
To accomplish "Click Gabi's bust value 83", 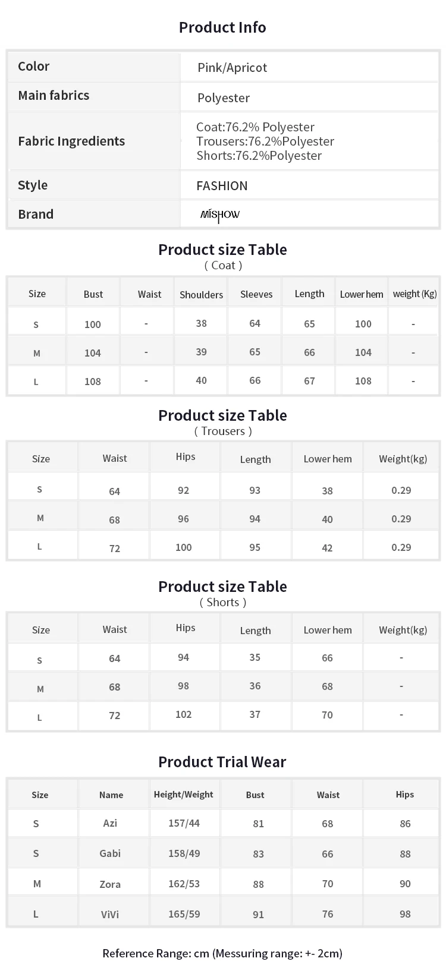I will tap(258, 854).
